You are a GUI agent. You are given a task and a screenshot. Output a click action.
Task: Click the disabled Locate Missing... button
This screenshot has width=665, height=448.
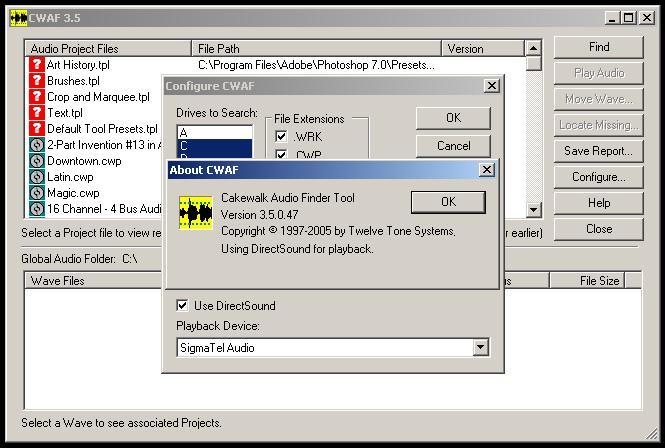click(x=599, y=125)
